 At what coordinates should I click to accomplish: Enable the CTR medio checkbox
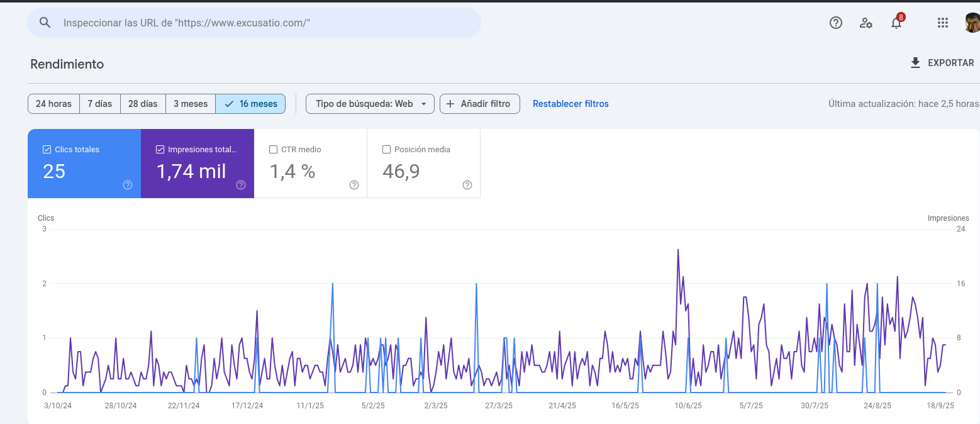click(273, 150)
